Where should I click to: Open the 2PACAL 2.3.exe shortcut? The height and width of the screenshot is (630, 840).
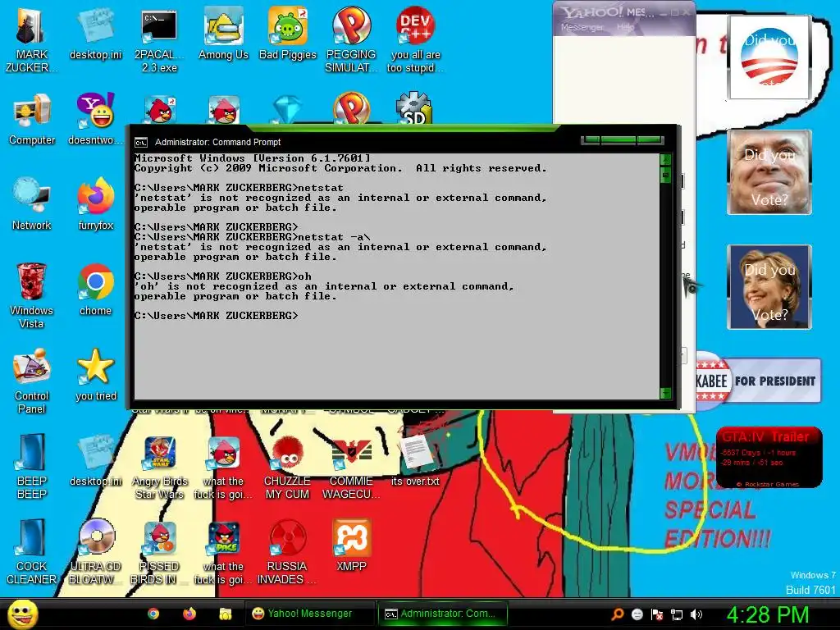[x=159, y=40]
